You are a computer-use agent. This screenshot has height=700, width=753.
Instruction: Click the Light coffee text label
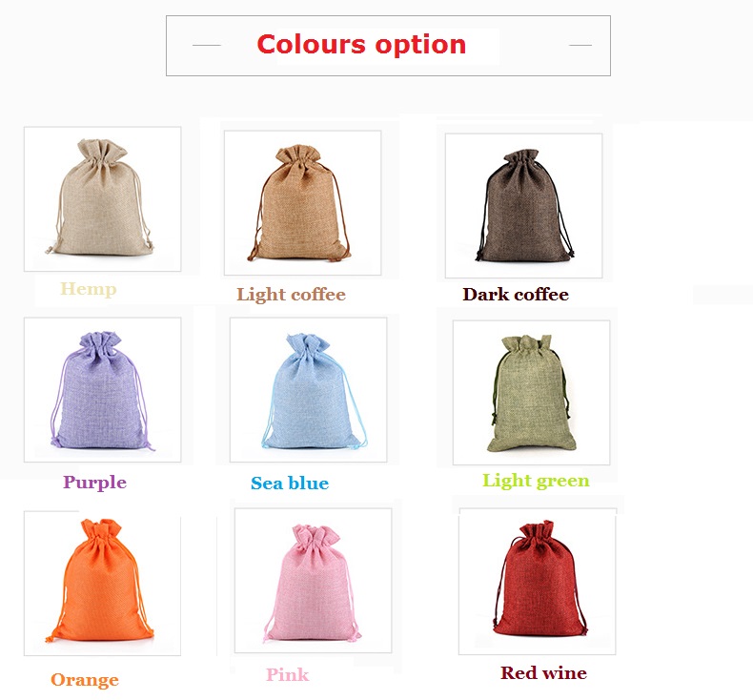click(x=291, y=295)
